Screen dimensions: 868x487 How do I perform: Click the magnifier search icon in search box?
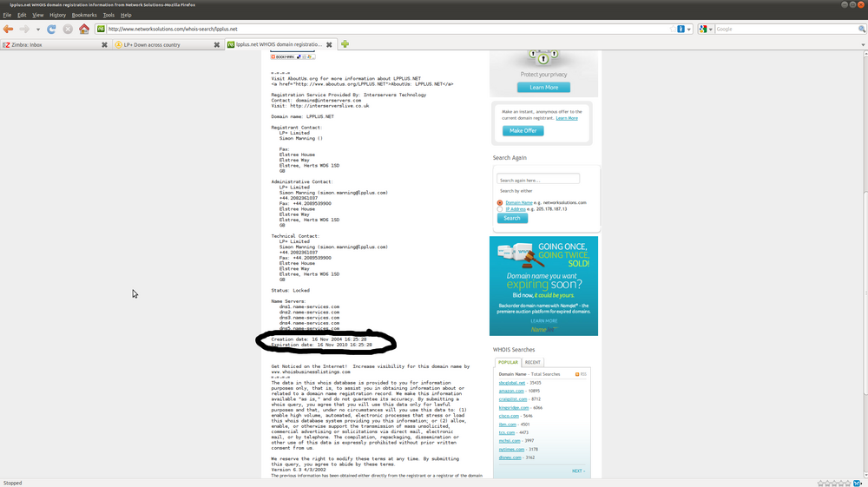[862, 29]
